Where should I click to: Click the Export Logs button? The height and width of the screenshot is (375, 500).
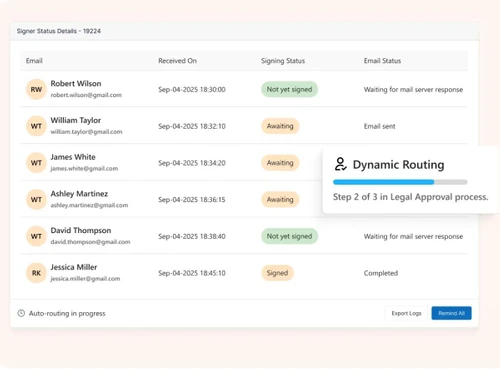point(406,313)
